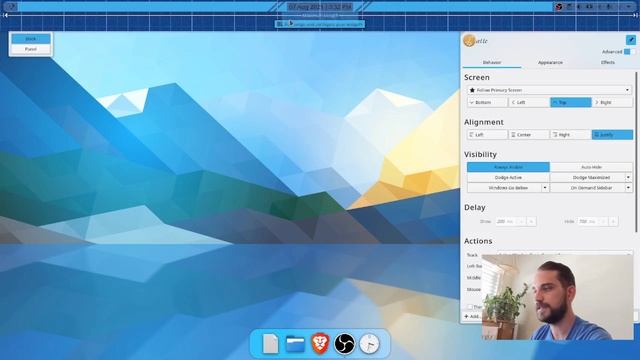640x360 pixels.
Task: Open the Follow Primary Screen dropdown
Action: [x=550, y=90]
